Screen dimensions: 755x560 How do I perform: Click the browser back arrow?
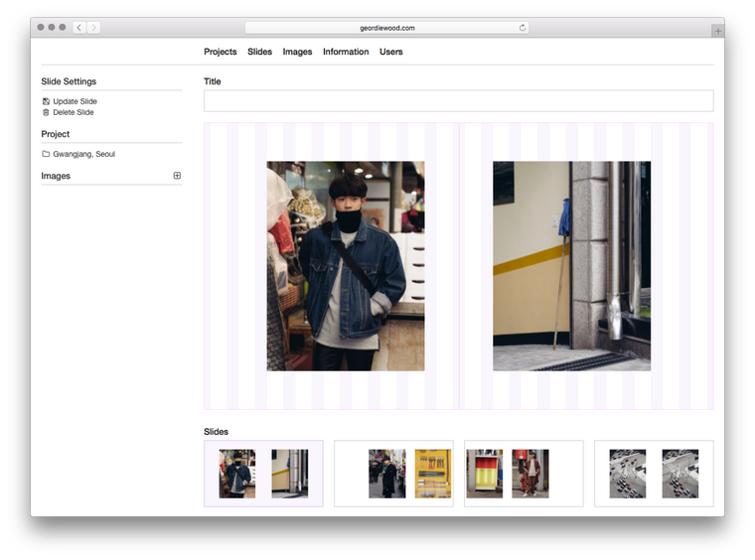(79, 28)
